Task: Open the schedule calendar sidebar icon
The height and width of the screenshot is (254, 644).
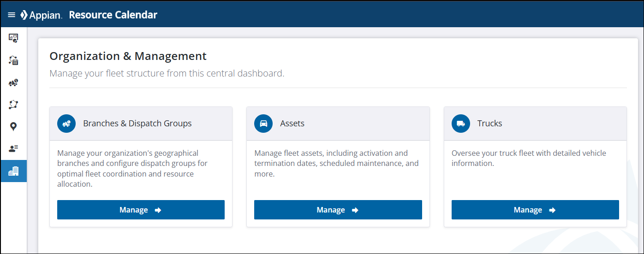Action: [13, 60]
